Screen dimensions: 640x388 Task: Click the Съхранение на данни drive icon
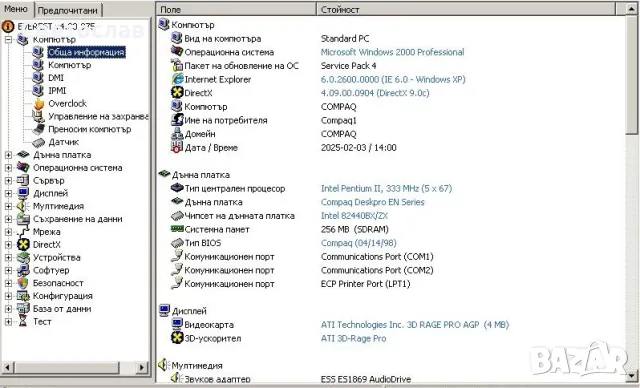click(x=23, y=219)
